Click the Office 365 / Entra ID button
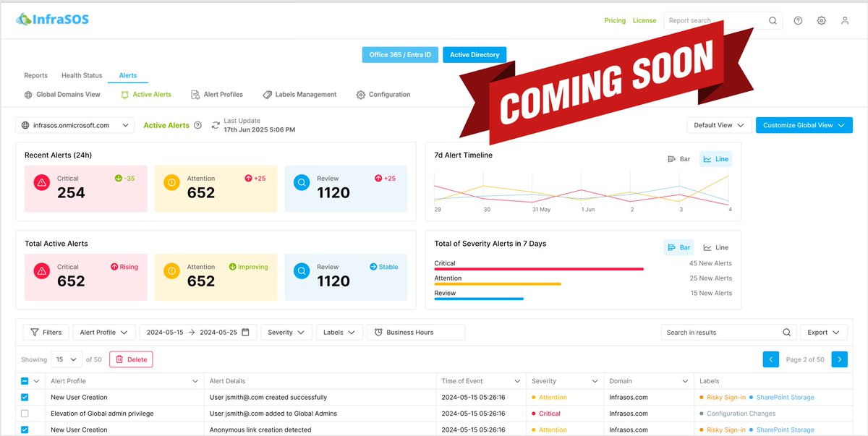Image resolution: width=868 pixels, height=436 pixels. point(400,55)
